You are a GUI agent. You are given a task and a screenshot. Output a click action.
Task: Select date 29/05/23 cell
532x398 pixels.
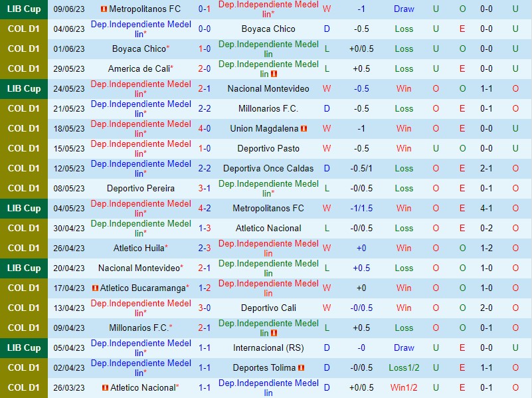tap(69, 69)
